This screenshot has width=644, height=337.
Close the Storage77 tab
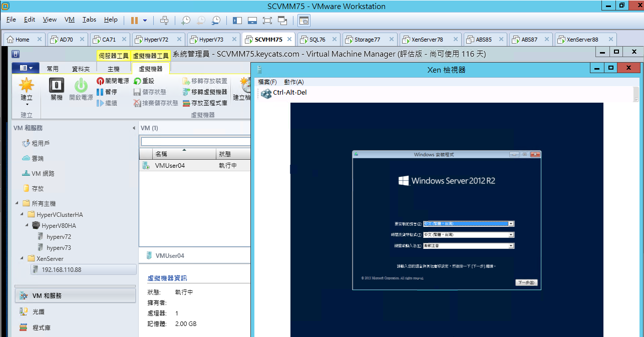[x=391, y=40]
